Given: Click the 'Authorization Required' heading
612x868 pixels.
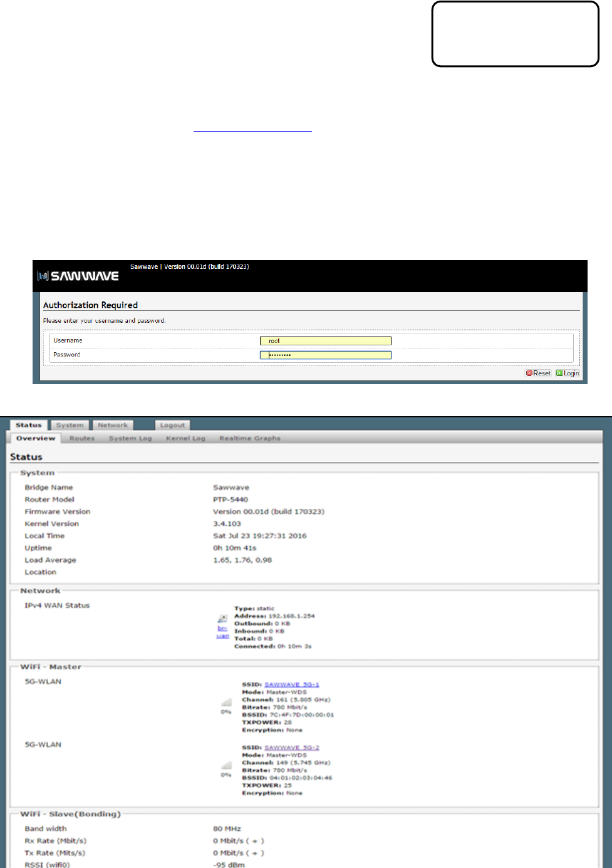Looking at the screenshot, I should click(x=90, y=305).
